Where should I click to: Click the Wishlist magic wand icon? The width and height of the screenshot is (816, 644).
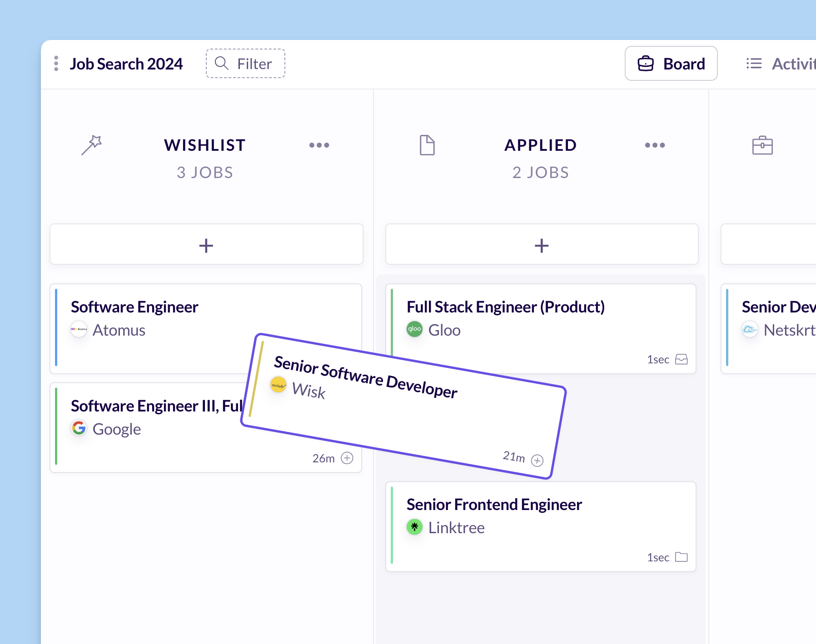[91, 145]
